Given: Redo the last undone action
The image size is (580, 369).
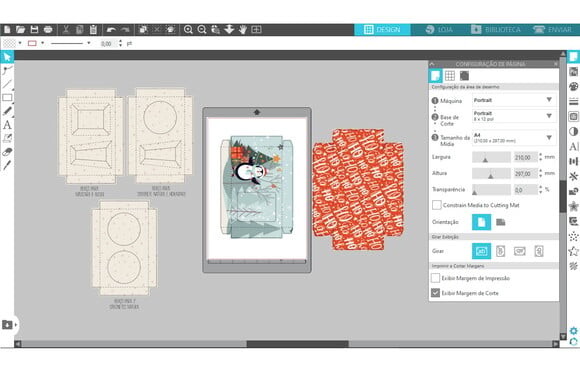Looking at the screenshot, I should click(125, 29).
